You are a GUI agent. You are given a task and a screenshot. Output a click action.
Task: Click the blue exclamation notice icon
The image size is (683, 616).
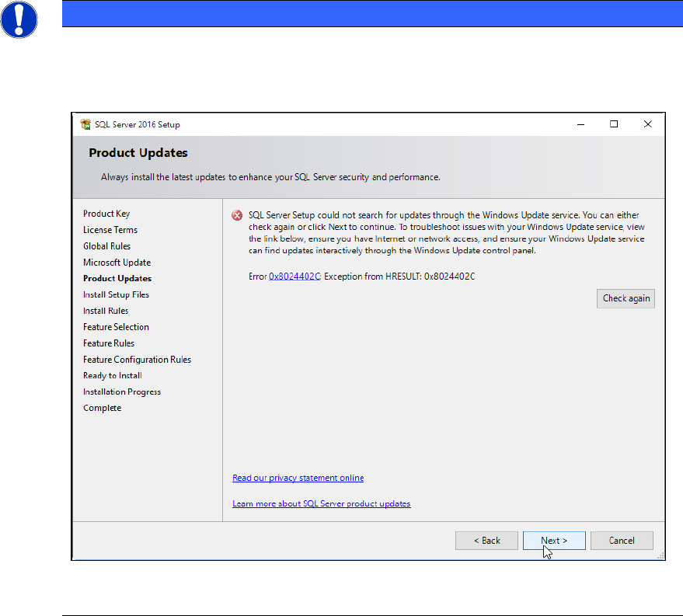[19, 19]
